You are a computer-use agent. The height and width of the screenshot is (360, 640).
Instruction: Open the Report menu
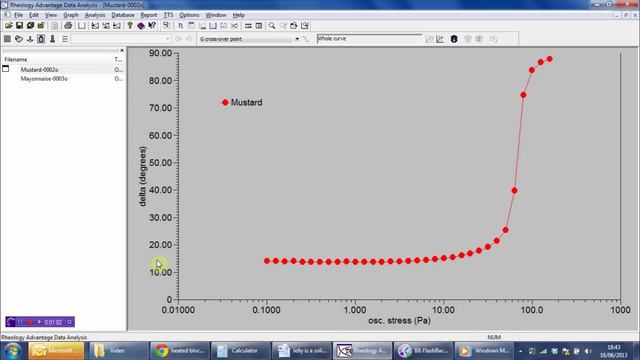pyautogui.click(x=149, y=15)
